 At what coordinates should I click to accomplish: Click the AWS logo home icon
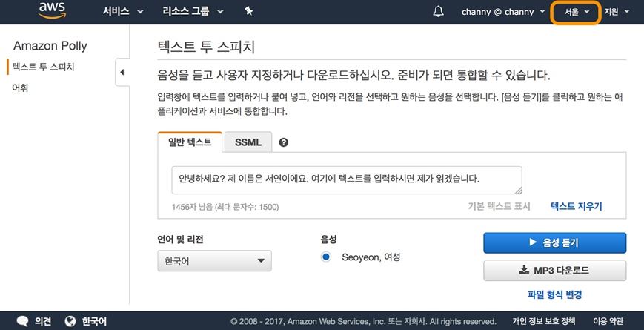point(53,11)
